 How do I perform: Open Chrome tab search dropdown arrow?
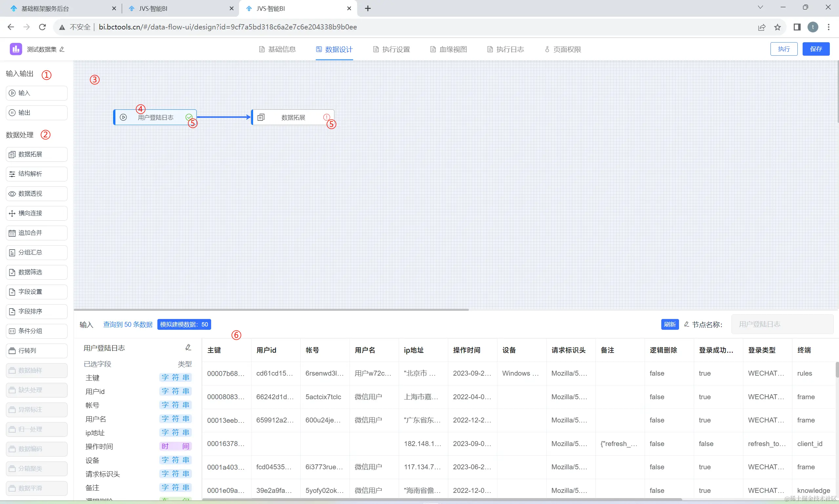(x=760, y=8)
